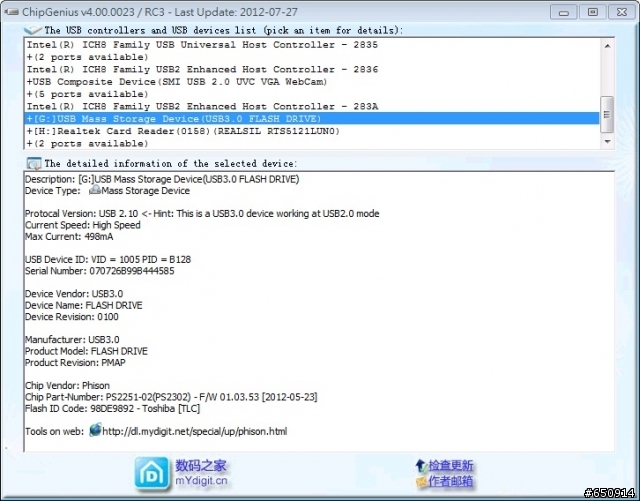The width and height of the screenshot is (640, 501).
Task: Click the Product Revision: PMAP line
Action: [x=76, y=362]
